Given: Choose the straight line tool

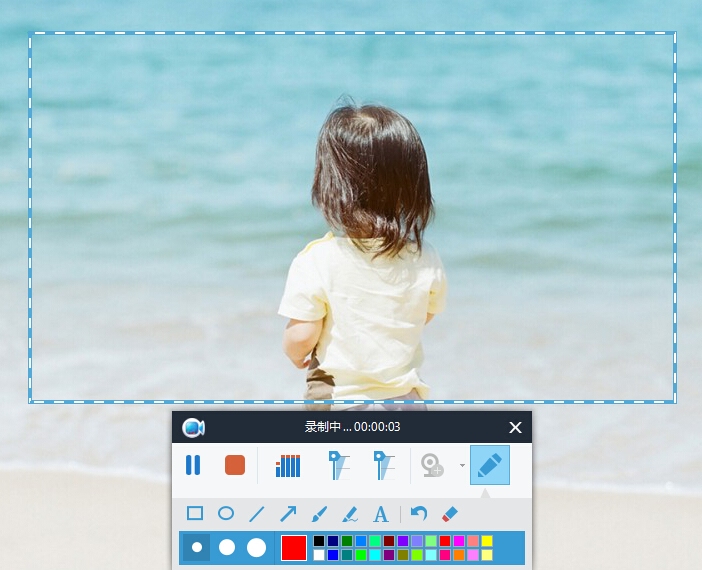Looking at the screenshot, I should pyautogui.click(x=257, y=514).
